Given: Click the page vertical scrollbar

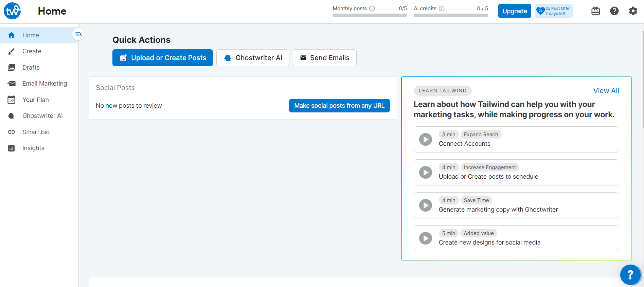Looking at the screenshot, I should (643, 80).
